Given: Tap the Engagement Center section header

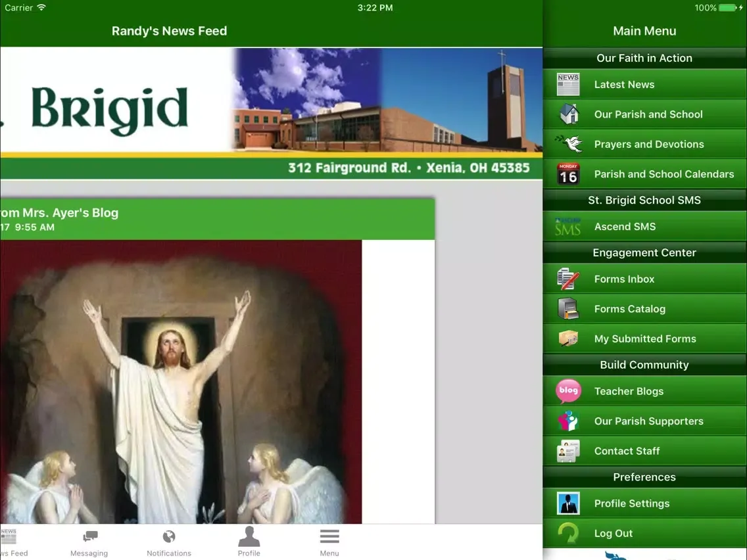Looking at the screenshot, I should [644, 253].
